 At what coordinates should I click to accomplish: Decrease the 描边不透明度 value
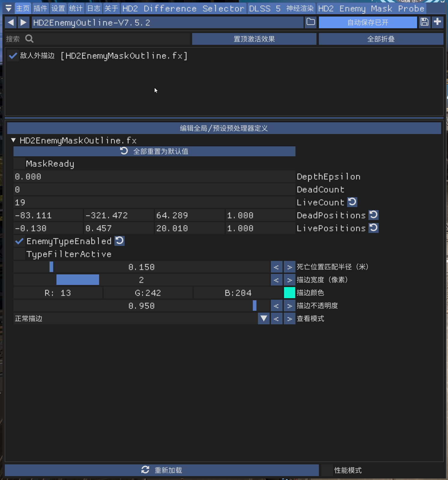coord(277,306)
